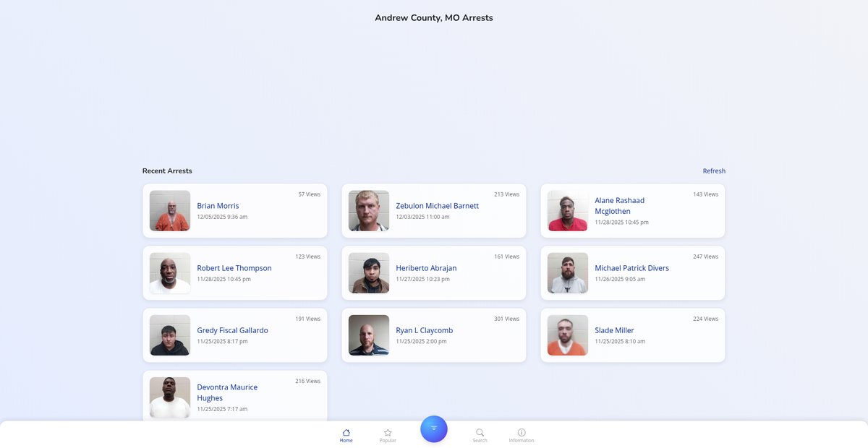Viewport: 868px width, 448px height.
Task: Click the photo thumbnail in the Devontra Maurice Hughes card
Action: coord(170,397)
